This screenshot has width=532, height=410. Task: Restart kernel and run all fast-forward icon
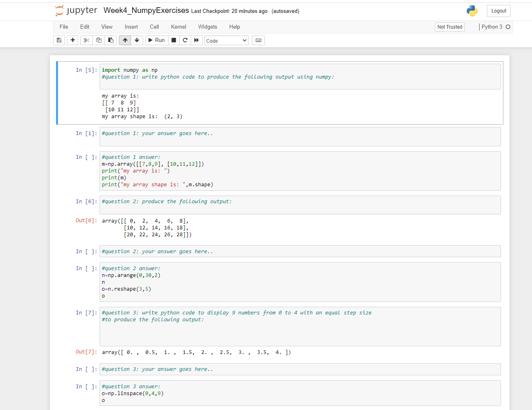(x=196, y=40)
